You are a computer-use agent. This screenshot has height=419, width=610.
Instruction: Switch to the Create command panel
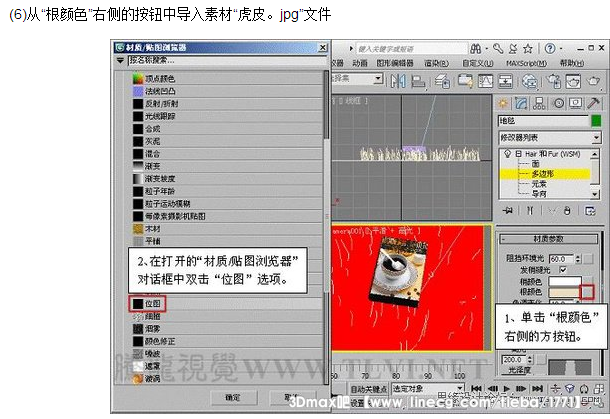pyautogui.click(x=503, y=103)
